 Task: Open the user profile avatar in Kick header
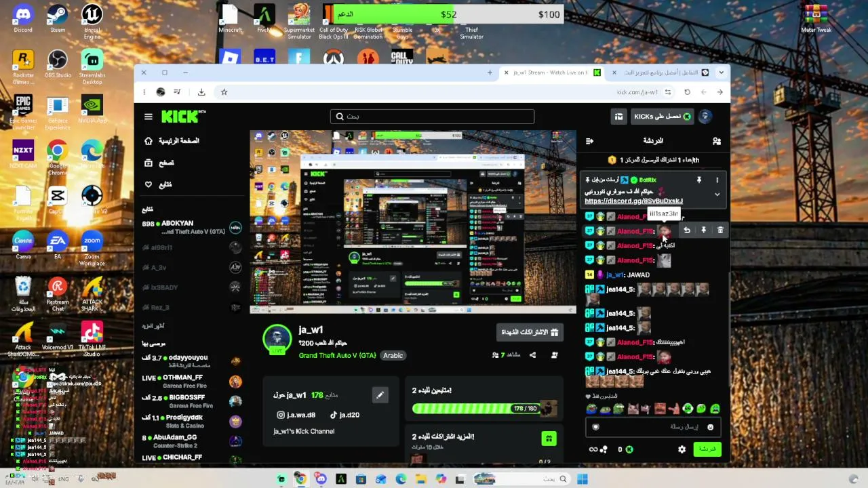pos(705,117)
